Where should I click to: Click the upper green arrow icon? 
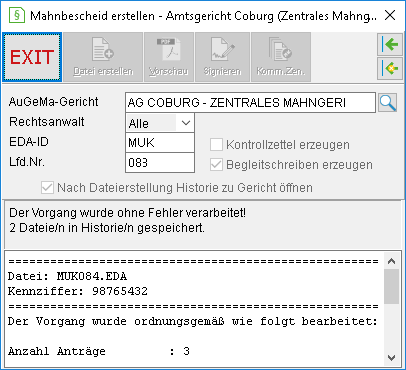point(390,44)
